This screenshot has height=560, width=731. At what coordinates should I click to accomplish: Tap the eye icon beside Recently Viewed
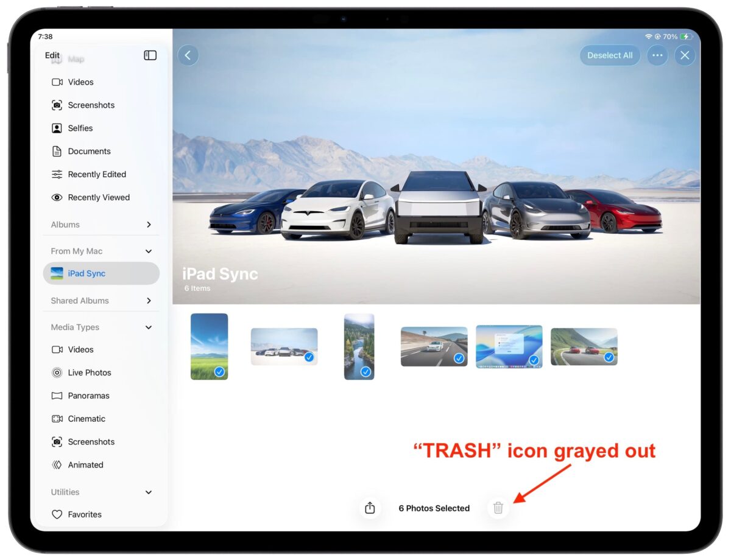pos(57,198)
